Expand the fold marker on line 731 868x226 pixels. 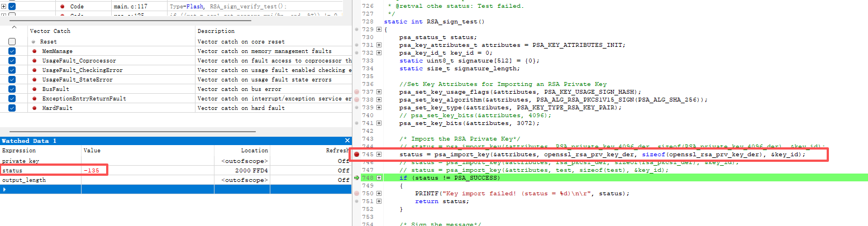point(379,45)
